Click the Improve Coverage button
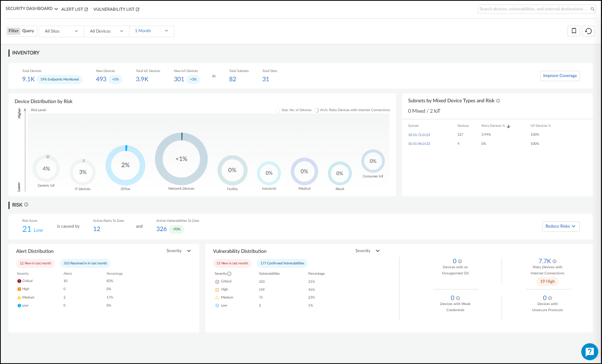602x364 pixels. point(560,76)
